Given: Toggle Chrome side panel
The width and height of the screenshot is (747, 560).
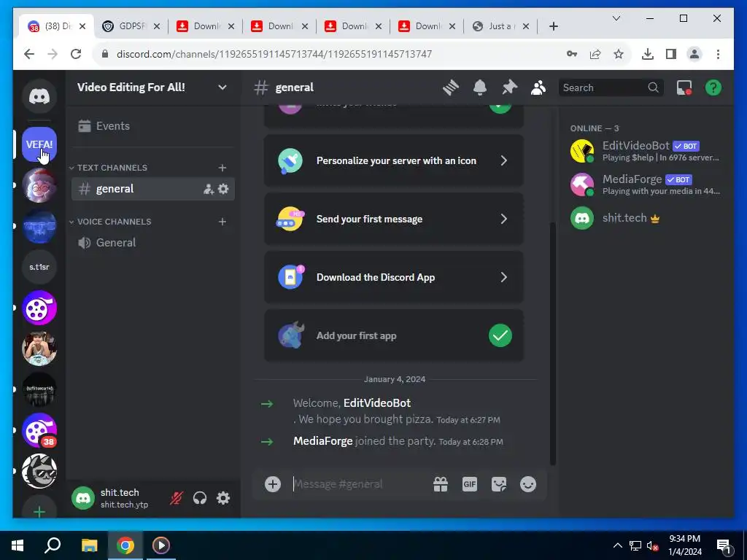Looking at the screenshot, I should 671,54.
